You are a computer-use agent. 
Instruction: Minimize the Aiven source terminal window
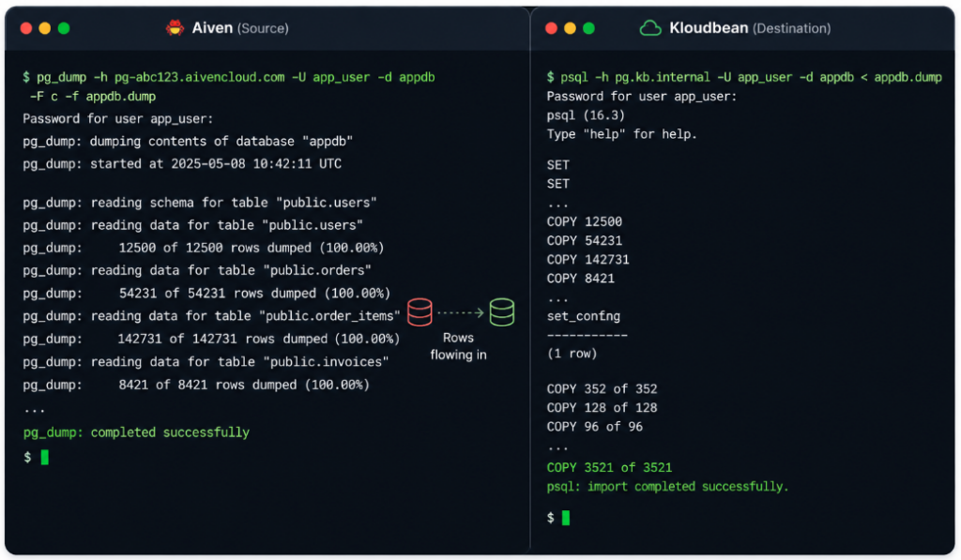[x=45, y=28]
